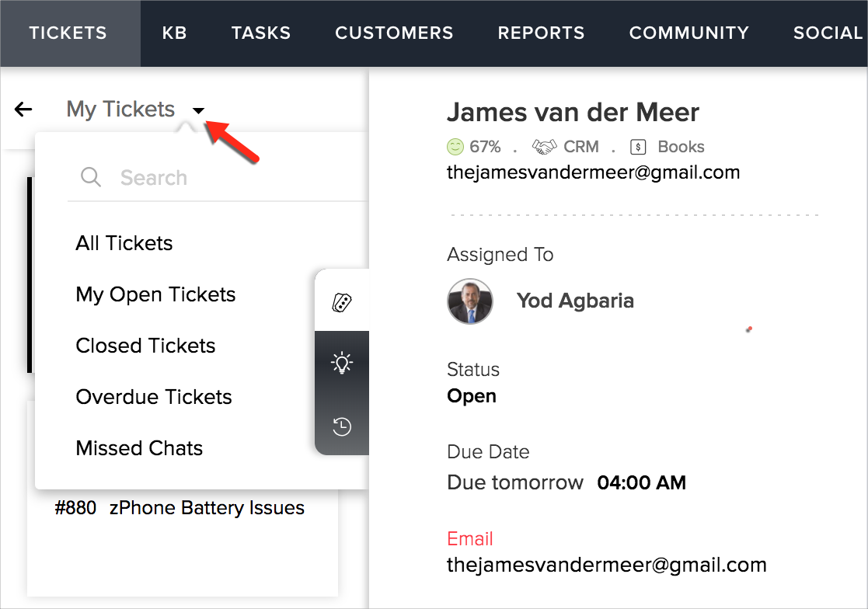Click the search magnifier icon

click(x=91, y=178)
